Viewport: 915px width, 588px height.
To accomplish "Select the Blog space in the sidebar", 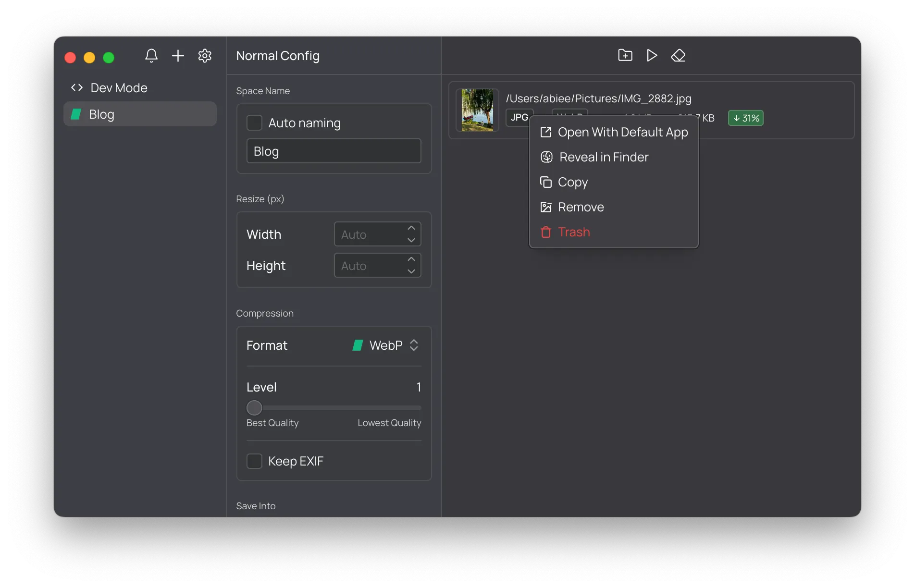I will (x=140, y=114).
